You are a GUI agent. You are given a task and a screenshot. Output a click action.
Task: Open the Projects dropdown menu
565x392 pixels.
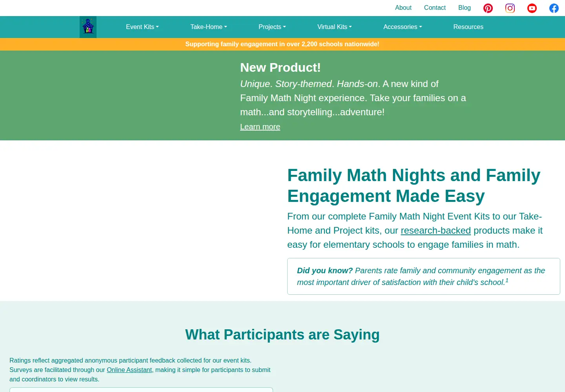pos(272,27)
